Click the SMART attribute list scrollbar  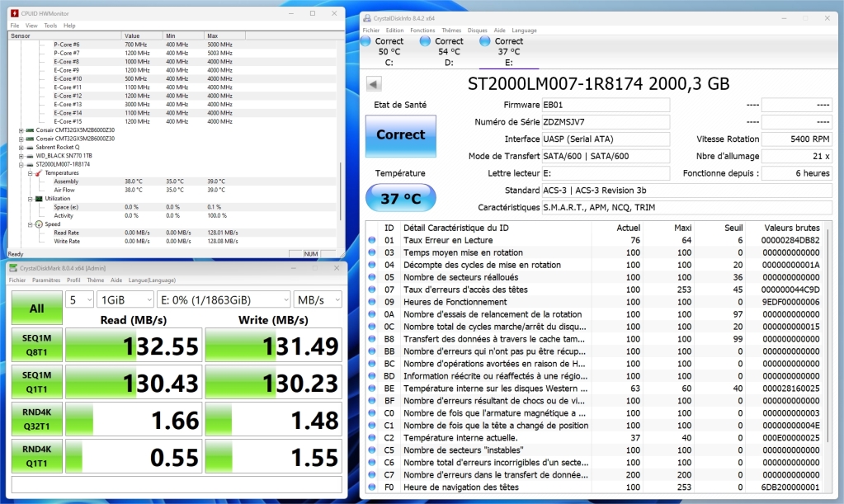[x=827, y=335]
